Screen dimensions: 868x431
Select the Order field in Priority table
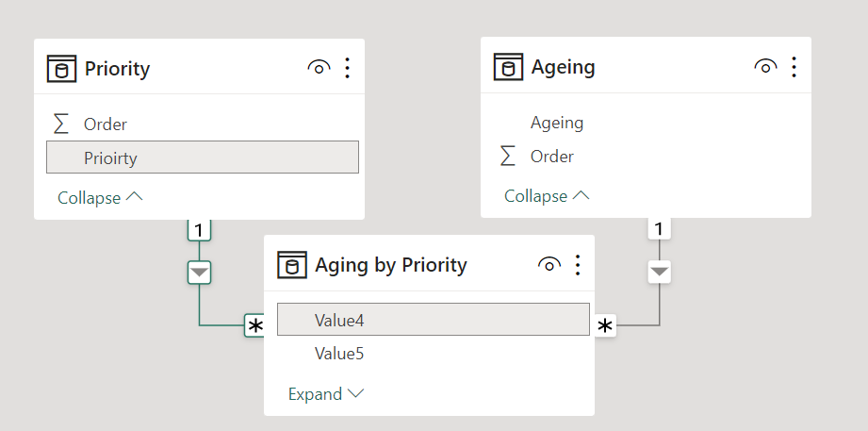pyautogui.click(x=105, y=124)
